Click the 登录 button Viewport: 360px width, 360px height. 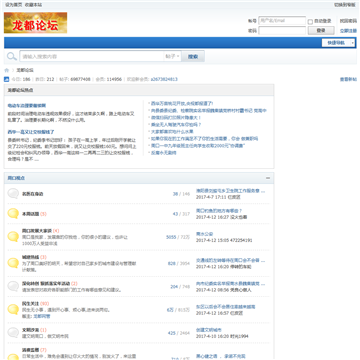(321, 30)
